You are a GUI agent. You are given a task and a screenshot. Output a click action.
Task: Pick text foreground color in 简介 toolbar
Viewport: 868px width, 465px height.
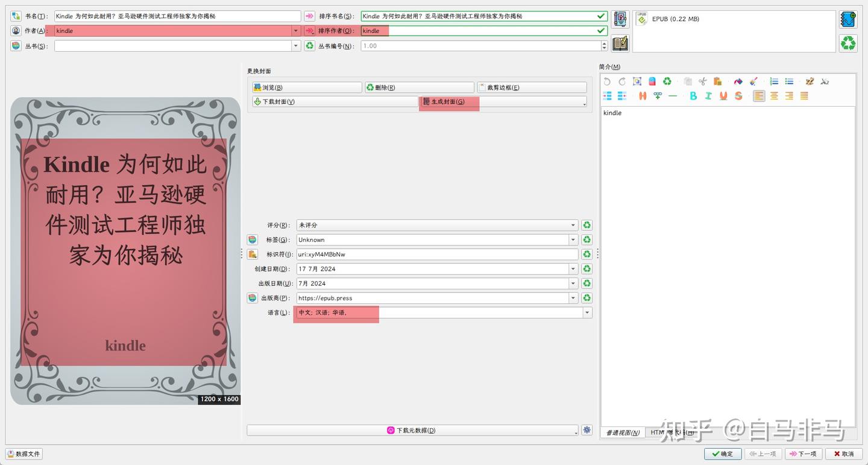[738, 81]
